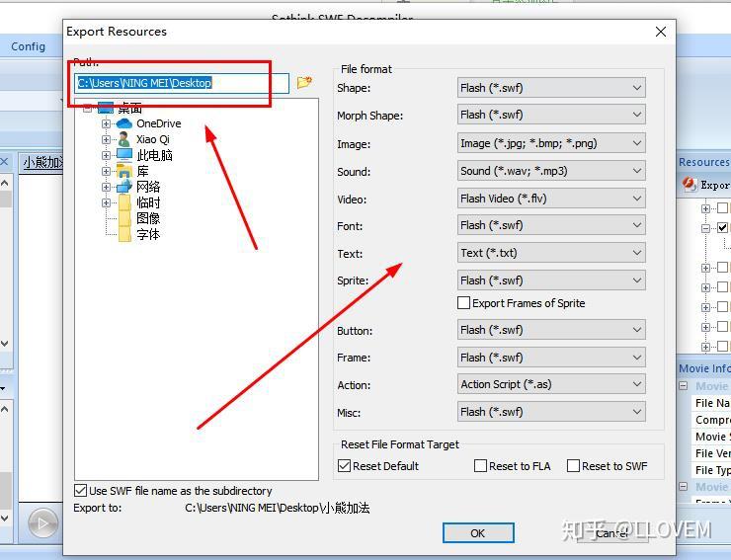Enable Export Frames of Sprite
Screen dimensions: 731x560
tap(463, 303)
